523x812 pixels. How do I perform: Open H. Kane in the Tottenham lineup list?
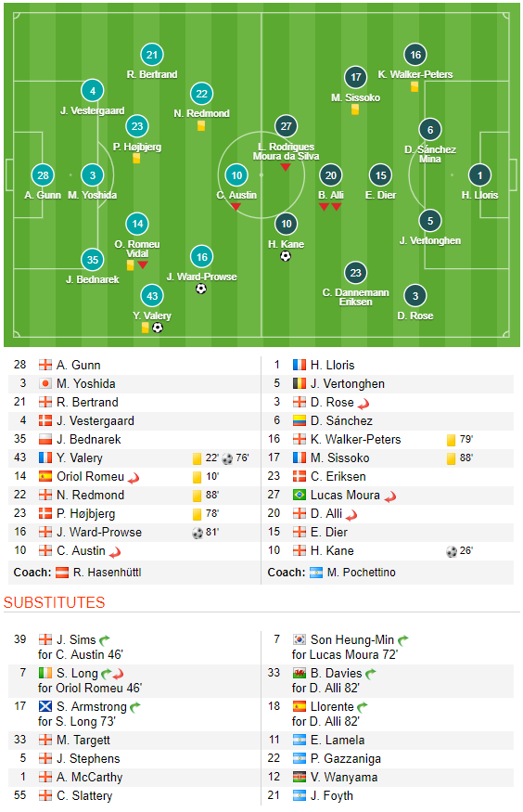click(332, 550)
